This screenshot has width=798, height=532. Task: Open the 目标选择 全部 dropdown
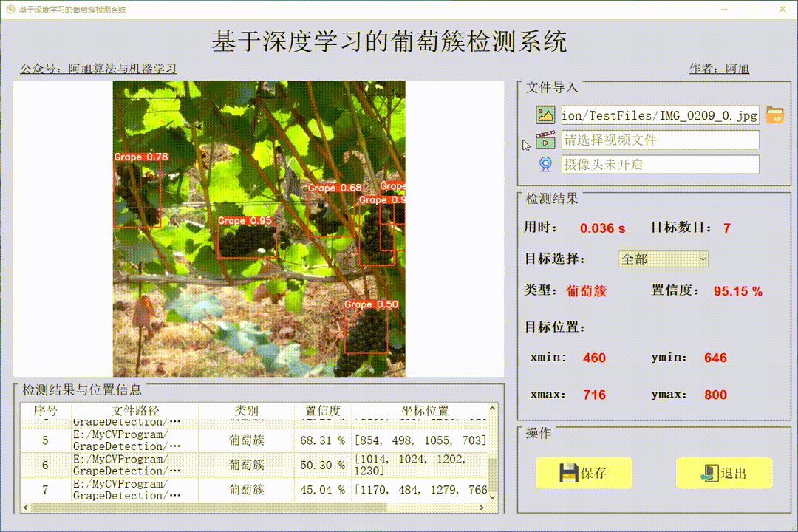[x=663, y=259]
